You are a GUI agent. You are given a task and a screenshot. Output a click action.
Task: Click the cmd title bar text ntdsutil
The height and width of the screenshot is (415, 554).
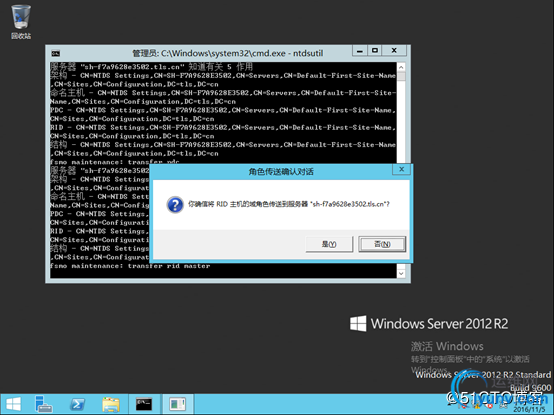(308, 53)
